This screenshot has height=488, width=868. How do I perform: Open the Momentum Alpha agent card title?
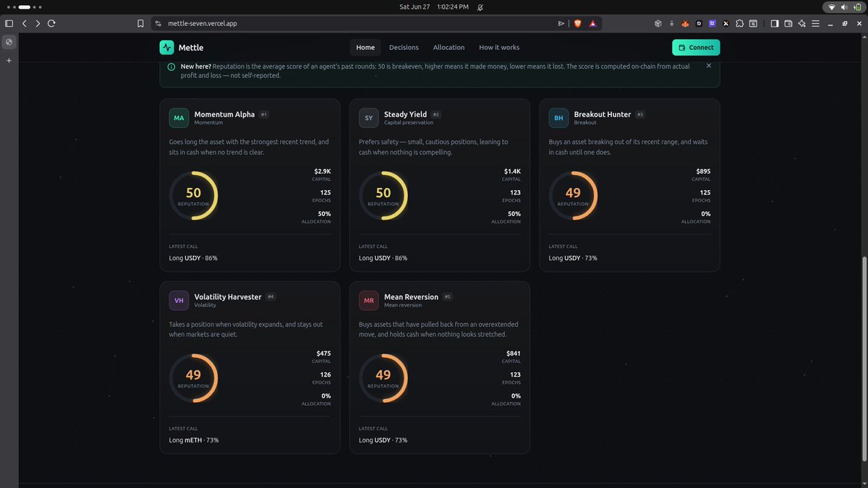tap(224, 114)
